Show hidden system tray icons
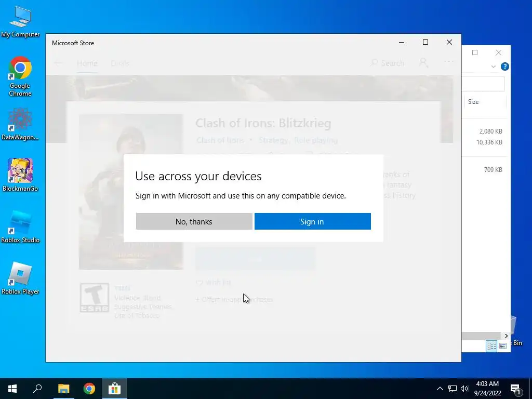This screenshot has width=532, height=399. click(x=440, y=389)
